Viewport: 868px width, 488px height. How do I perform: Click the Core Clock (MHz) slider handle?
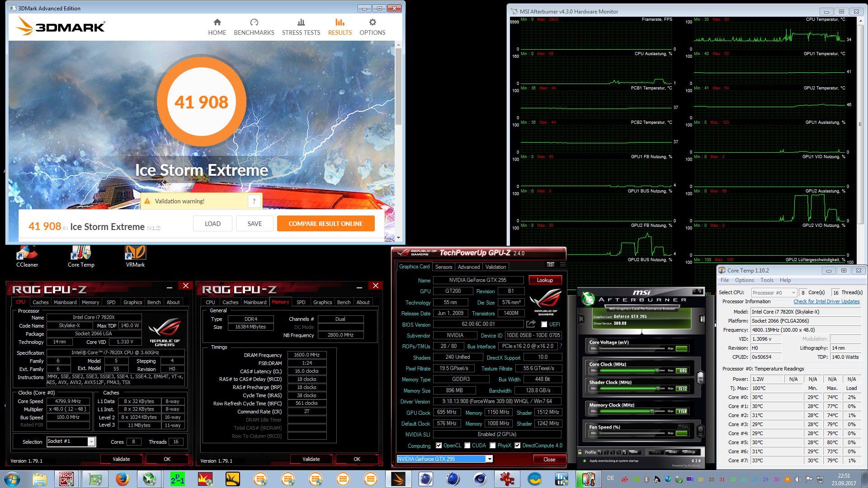(x=657, y=371)
